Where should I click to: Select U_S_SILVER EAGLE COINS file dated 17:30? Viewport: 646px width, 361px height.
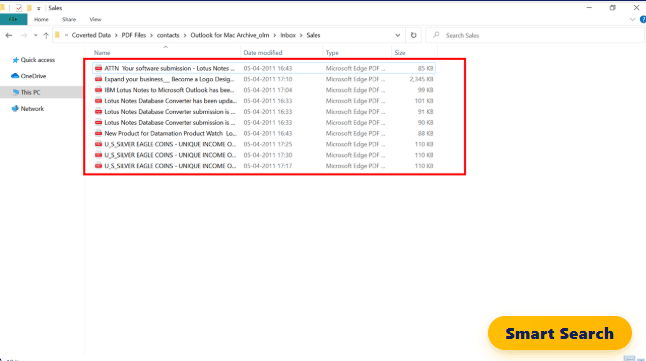[264, 155]
